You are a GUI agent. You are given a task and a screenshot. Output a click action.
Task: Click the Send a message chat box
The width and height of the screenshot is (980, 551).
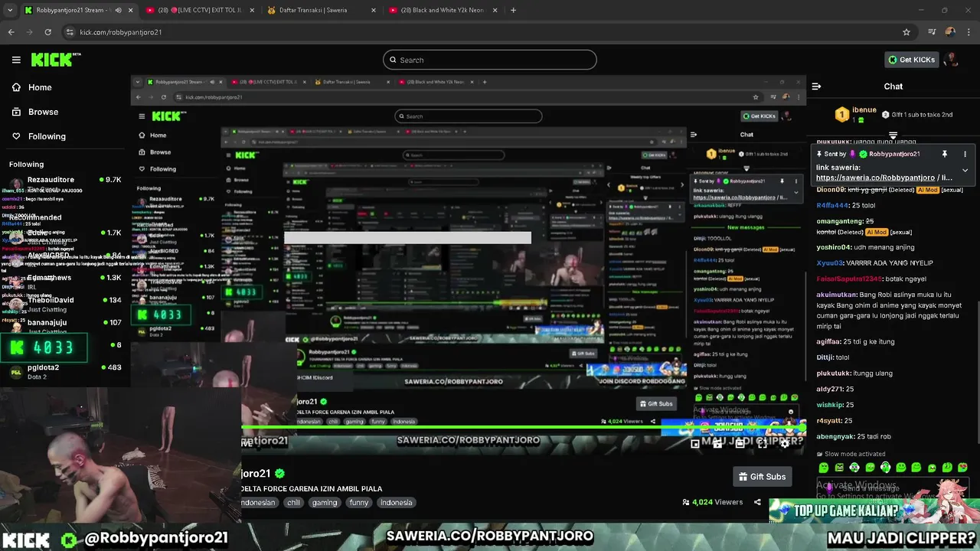coord(893,487)
